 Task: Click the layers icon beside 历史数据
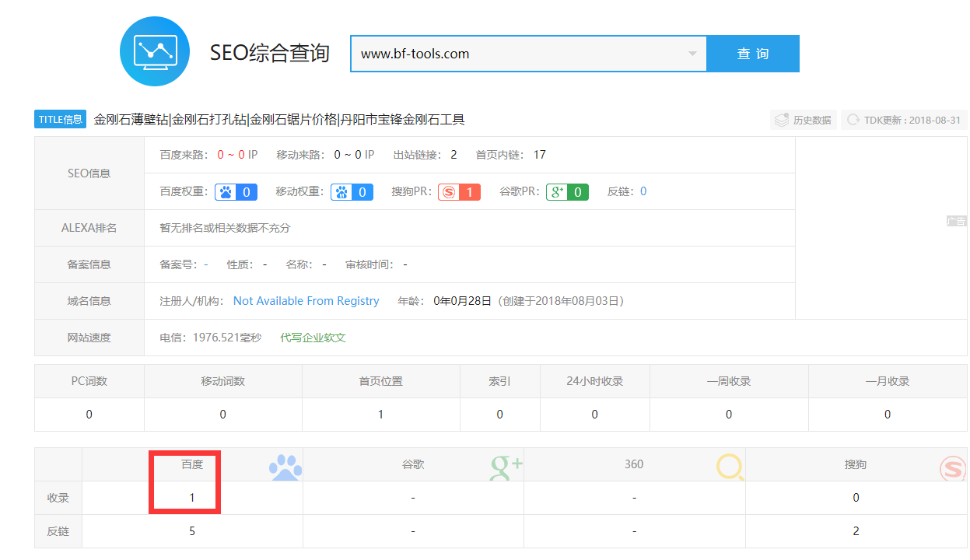(780, 119)
